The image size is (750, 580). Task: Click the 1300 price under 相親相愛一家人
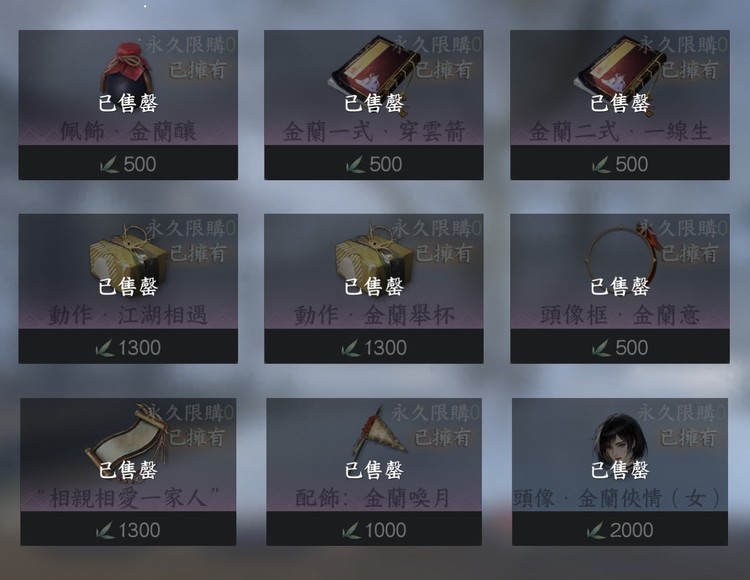click(x=128, y=530)
